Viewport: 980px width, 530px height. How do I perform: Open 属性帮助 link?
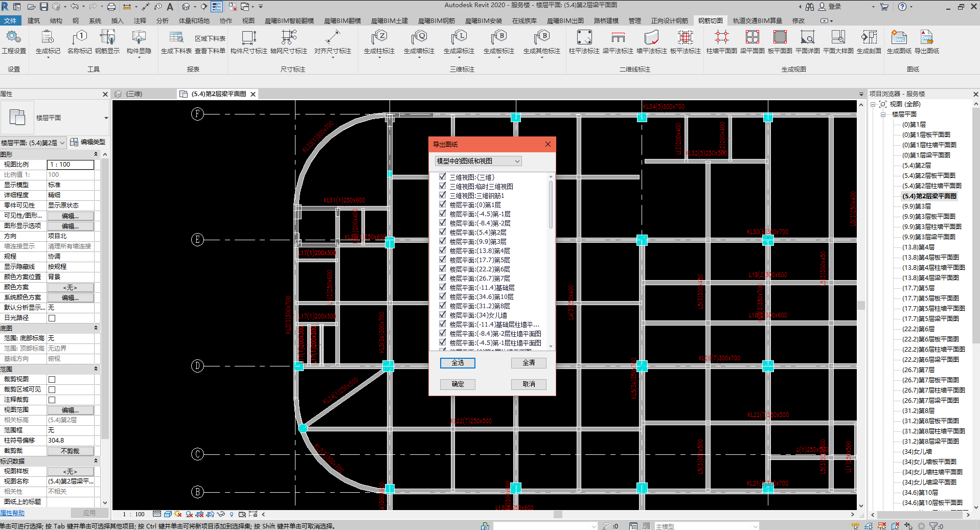click(12, 513)
